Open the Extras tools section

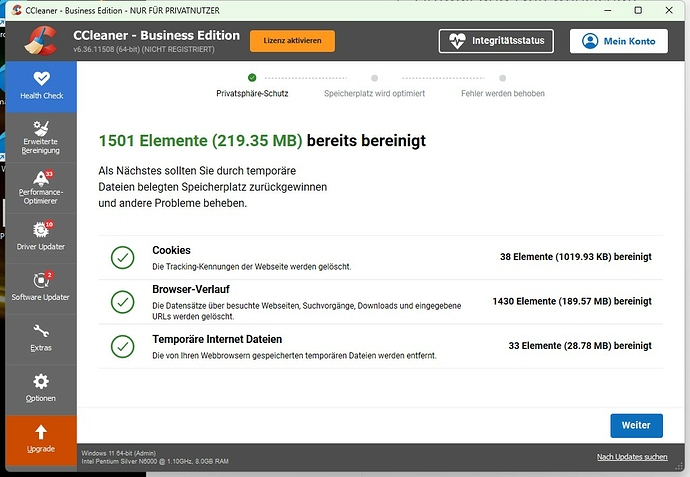41,339
